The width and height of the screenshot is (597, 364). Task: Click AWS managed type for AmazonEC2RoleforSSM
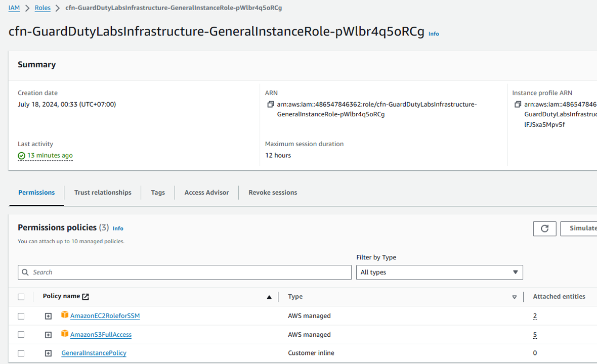(309, 315)
